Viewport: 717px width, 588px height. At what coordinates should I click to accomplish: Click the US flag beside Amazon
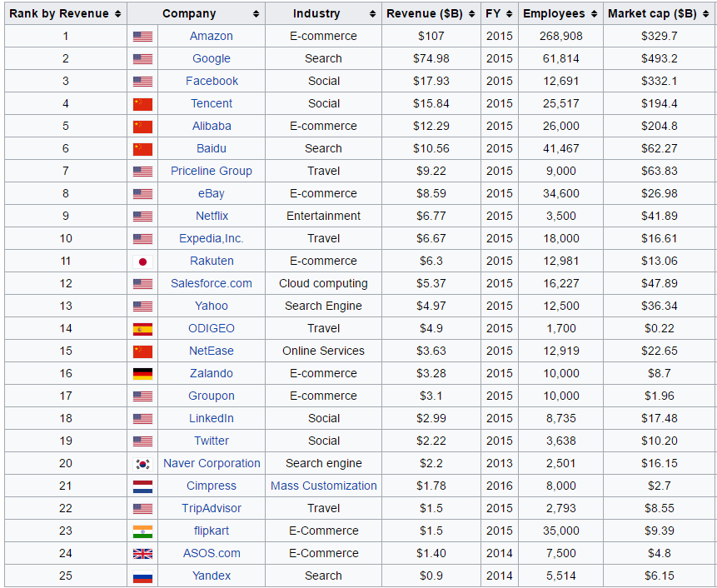[x=142, y=37]
